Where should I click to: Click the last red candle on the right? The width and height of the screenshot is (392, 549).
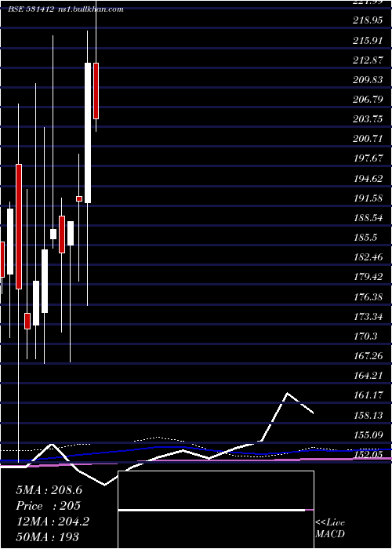pos(96,91)
